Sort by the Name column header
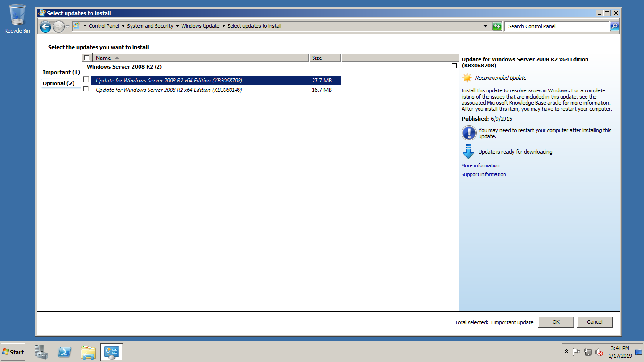Viewport: 644px width, 362px height. click(x=200, y=58)
